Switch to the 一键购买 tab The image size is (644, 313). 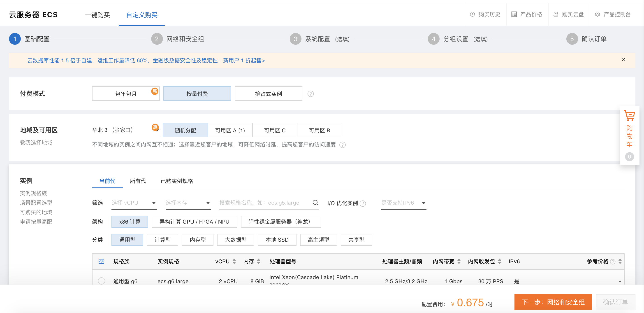coord(97,15)
